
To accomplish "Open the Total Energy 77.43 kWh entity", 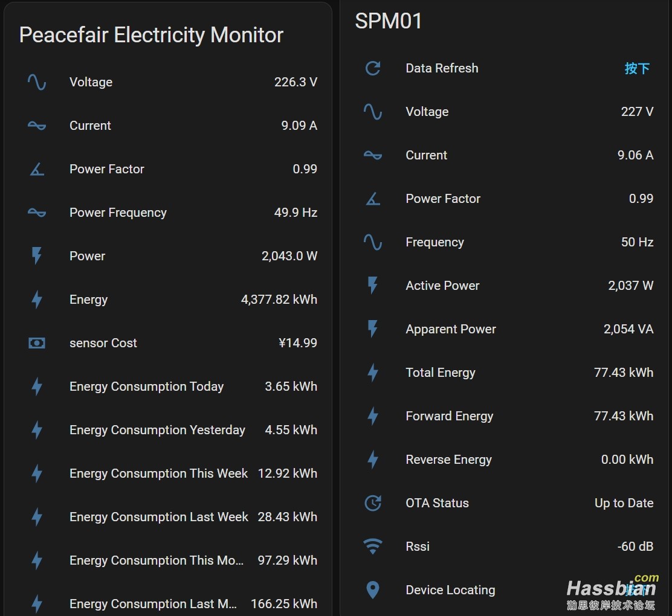I will pos(440,373).
